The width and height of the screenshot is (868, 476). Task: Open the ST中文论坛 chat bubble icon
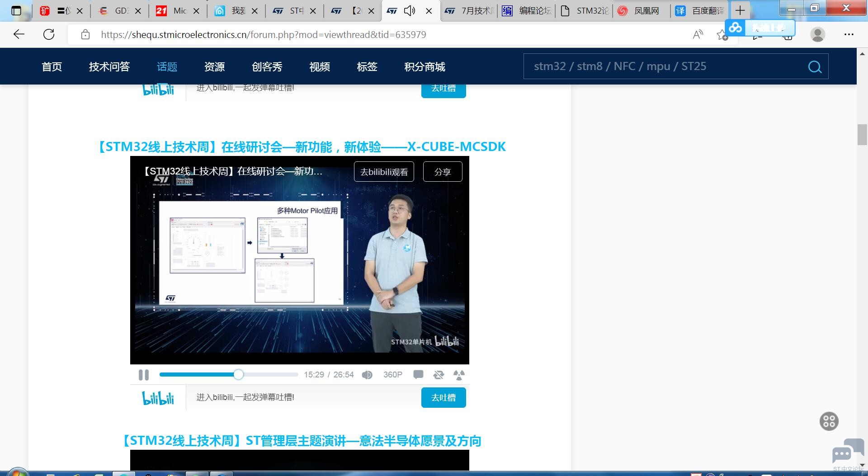[848, 451]
